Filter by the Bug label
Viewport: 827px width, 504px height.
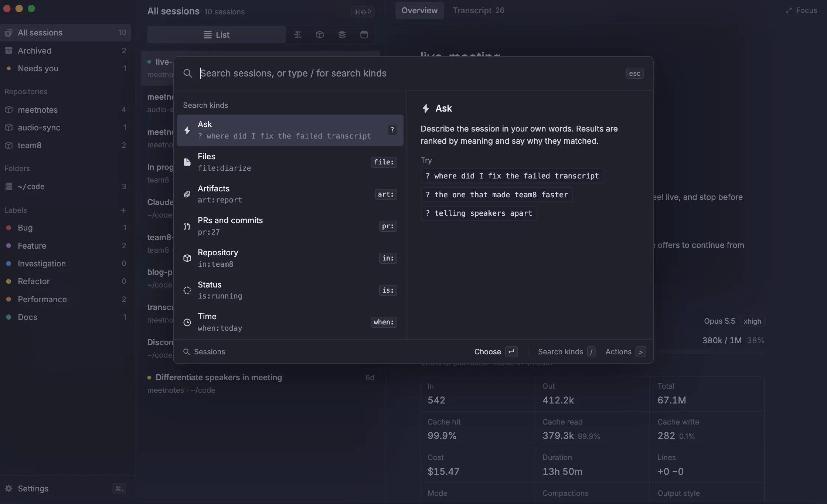[65, 228]
